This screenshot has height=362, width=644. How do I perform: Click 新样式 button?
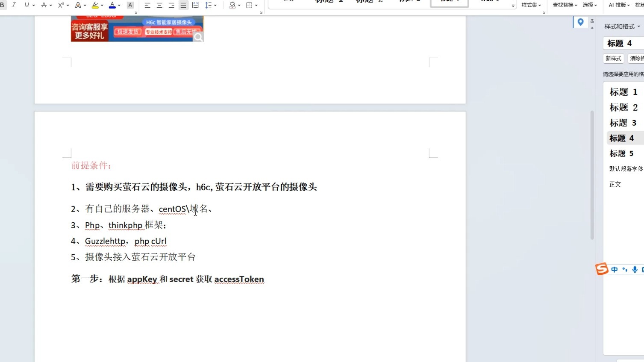(x=614, y=59)
